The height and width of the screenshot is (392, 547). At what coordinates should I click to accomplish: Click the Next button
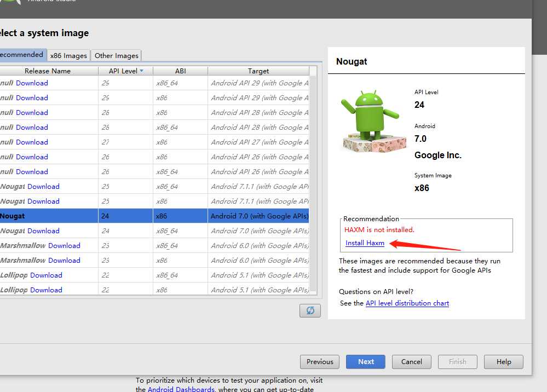pos(366,362)
